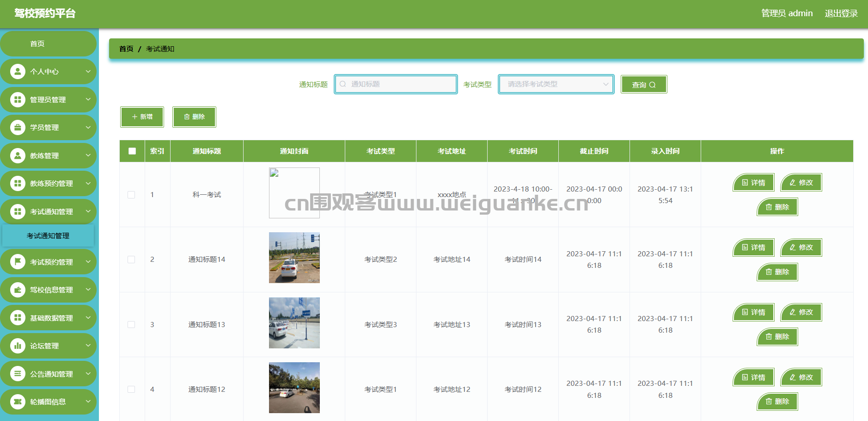868x421 pixels.
Task: Check the row 2 通知标题14 checkbox
Action: (131, 260)
